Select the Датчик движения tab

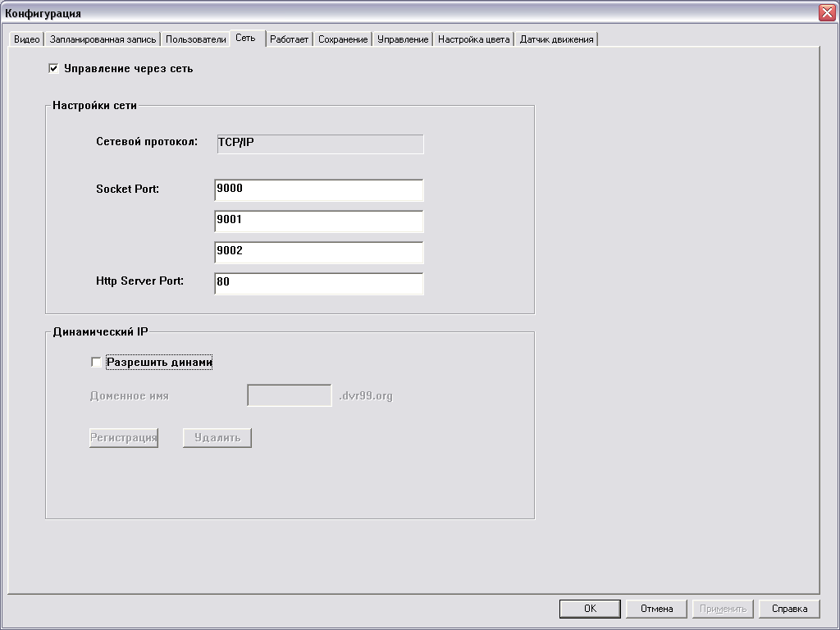[x=556, y=39]
